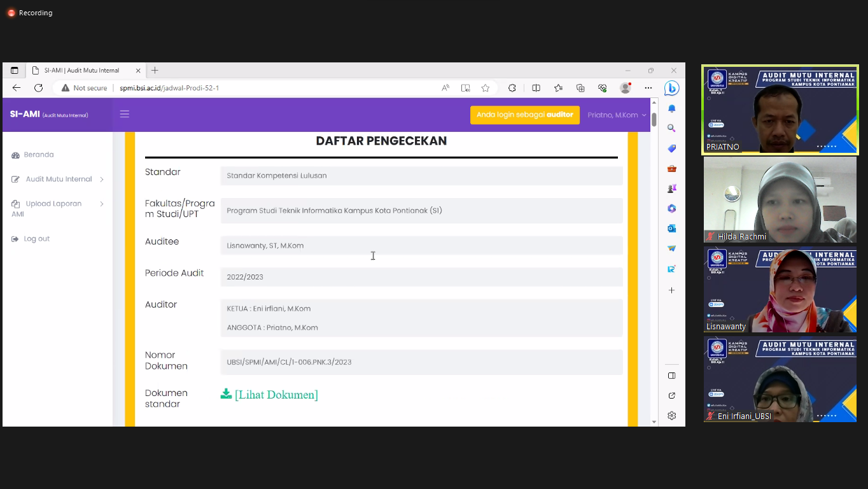Open Bing chat sidebar icon
Viewport: 868px width, 489px height.
tap(671, 88)
